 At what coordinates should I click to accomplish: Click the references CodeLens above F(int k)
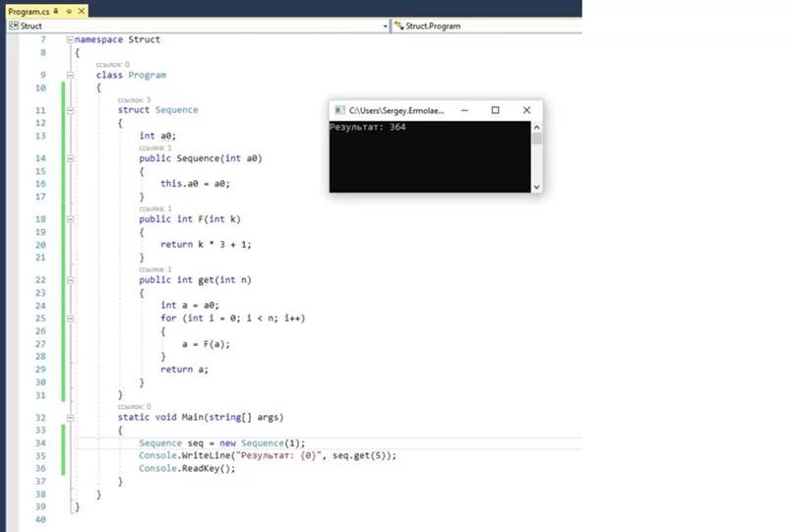[155, 208]
